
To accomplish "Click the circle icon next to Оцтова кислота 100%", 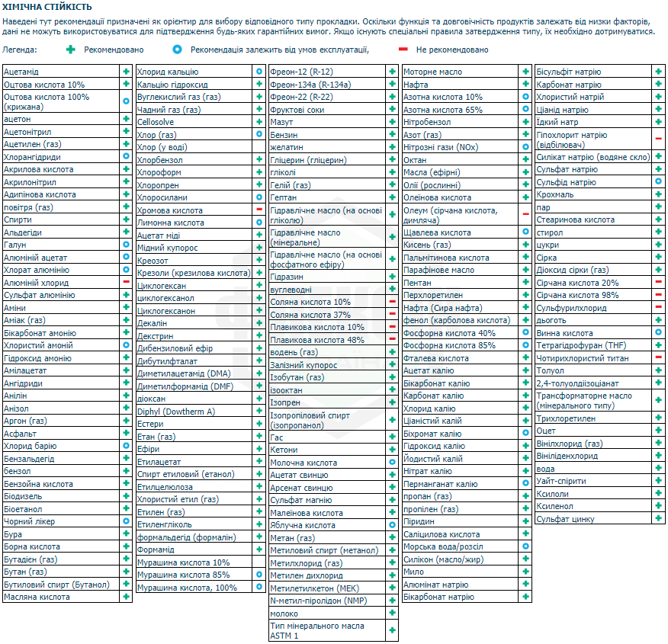I will point(126,101).
